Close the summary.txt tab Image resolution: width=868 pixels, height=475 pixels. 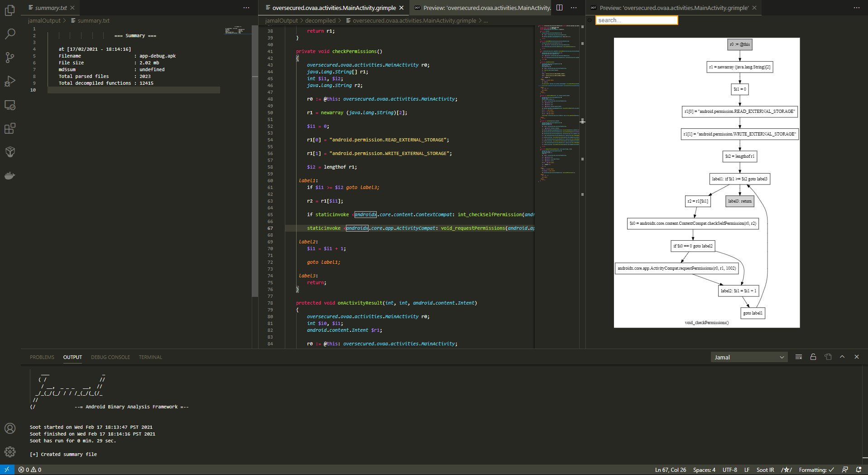[x=72, y=8]
